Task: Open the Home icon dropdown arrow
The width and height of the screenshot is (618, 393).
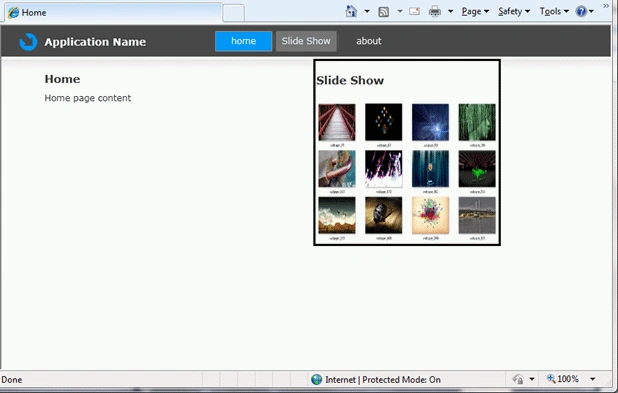Action: click(367, 11)
